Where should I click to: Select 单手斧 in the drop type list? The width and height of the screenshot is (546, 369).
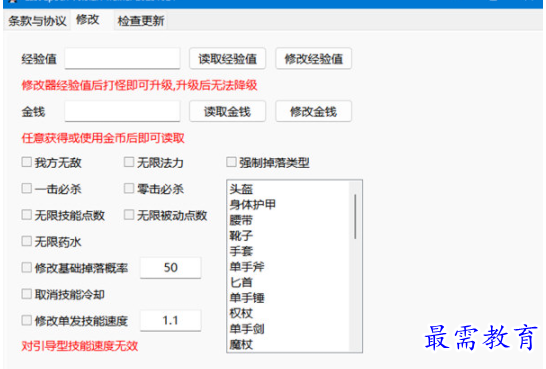coord(288,267)
